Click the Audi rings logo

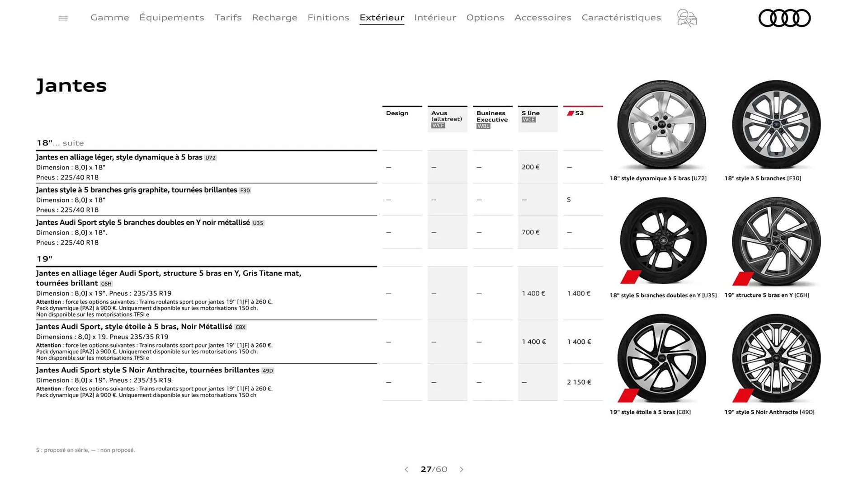click(x=785, y=18)
